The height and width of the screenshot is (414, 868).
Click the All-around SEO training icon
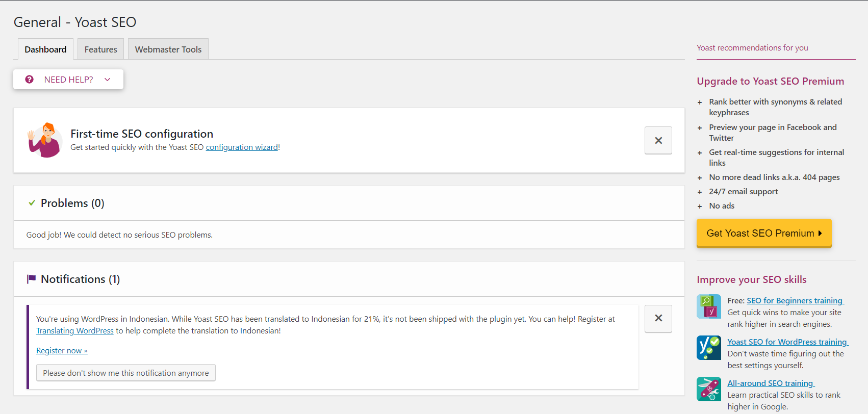(709, 389)
